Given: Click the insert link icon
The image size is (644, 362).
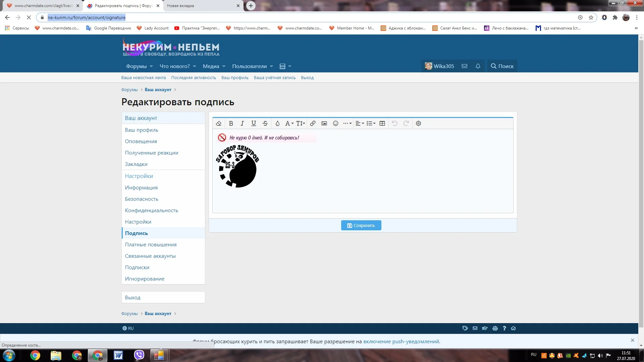Looking at the screenshot, I should 313,123.
